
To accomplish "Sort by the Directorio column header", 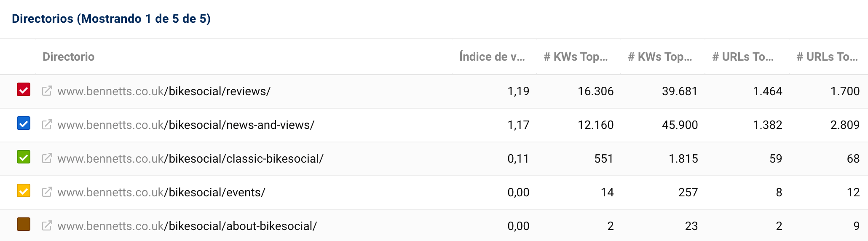I will click(x=68, y=57).
